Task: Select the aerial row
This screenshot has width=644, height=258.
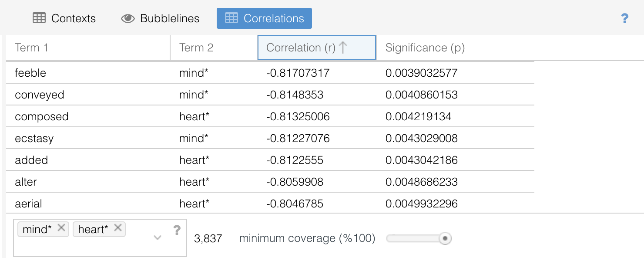Action: click(270, 204)
